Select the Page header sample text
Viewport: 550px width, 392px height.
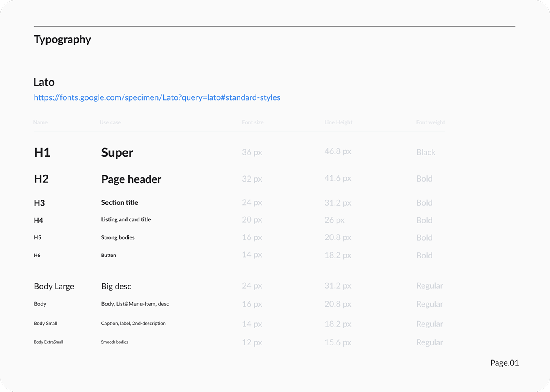click(x=131, y=179)
